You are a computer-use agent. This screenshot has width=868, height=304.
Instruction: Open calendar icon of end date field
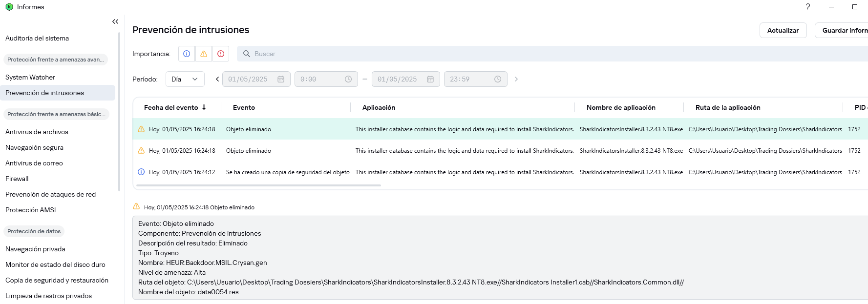430,79
